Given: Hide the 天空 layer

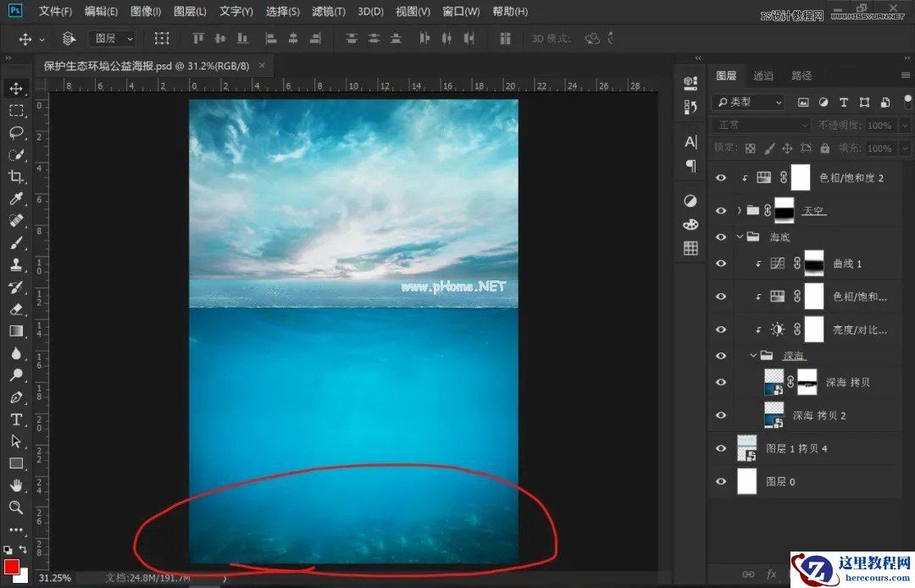Looking at the screenshot, I should tap(720, 210).
